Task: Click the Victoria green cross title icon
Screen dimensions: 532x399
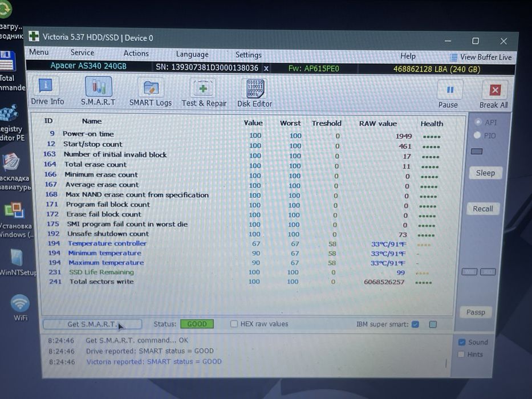Action: [x=34, y=36]
